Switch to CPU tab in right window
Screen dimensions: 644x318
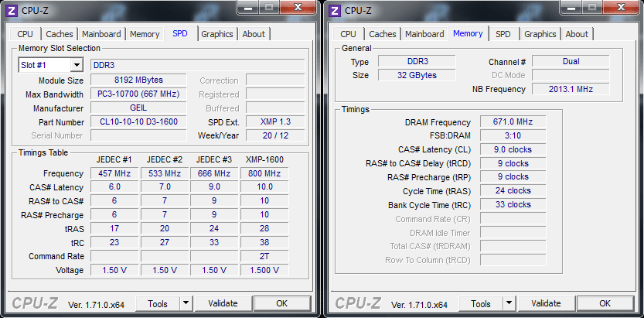click(x=348, y=34)
